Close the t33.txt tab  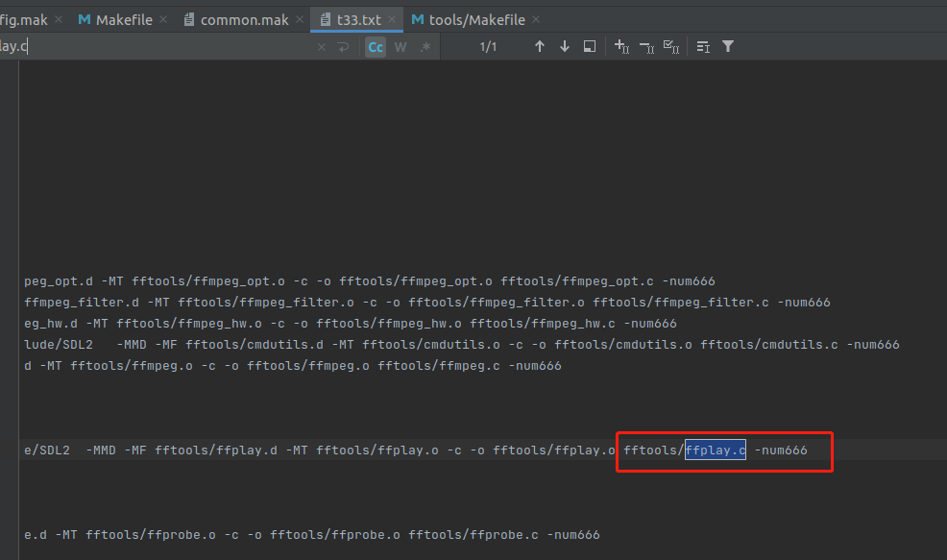click(396, 19)
